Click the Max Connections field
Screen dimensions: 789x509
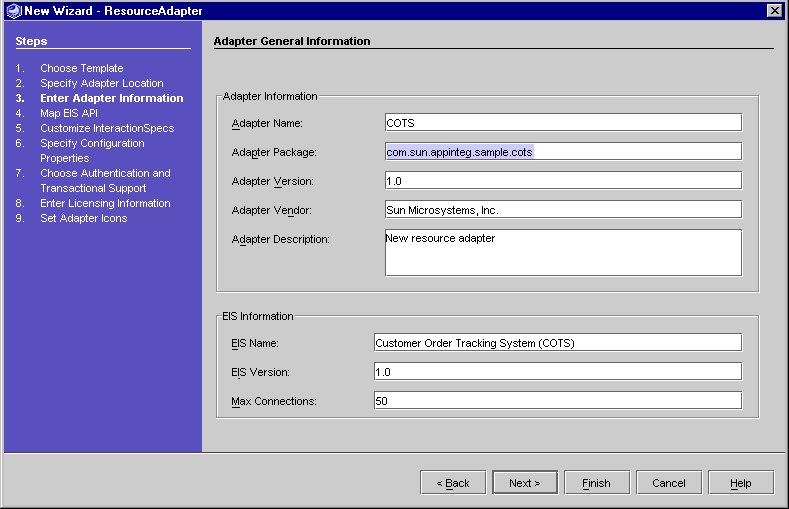pyautogui.click(x=558, y=401)
